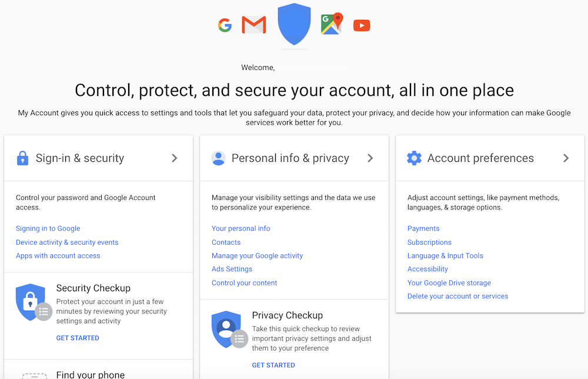
Task: Expand the Sign-in & security card chevron
Action: 174,158
